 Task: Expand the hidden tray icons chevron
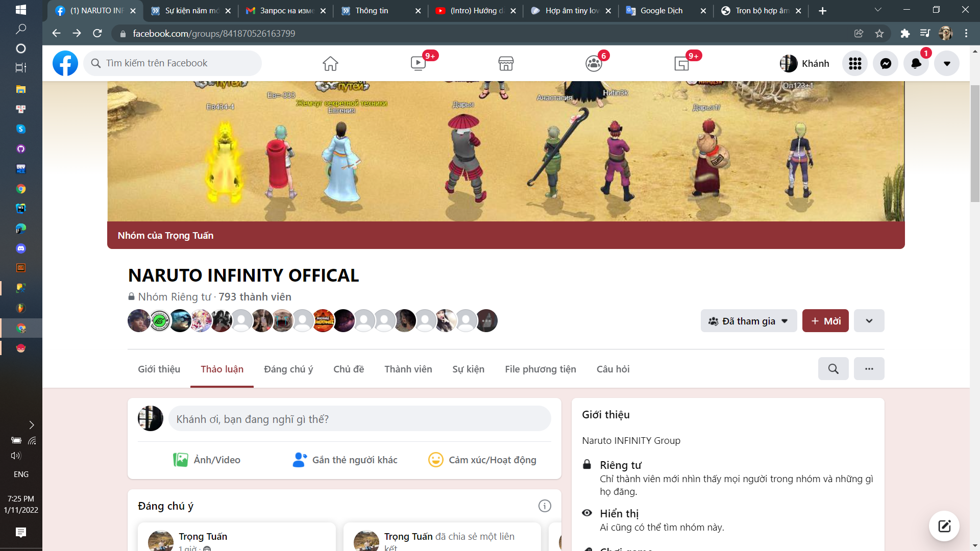31,425
